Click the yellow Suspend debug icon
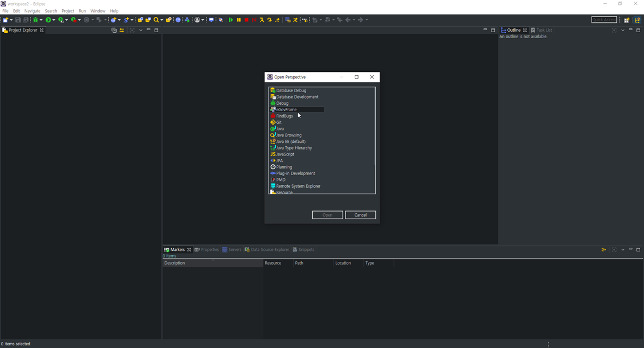The height and width of the screenshot is (348, 644). [x=239, y=20]
